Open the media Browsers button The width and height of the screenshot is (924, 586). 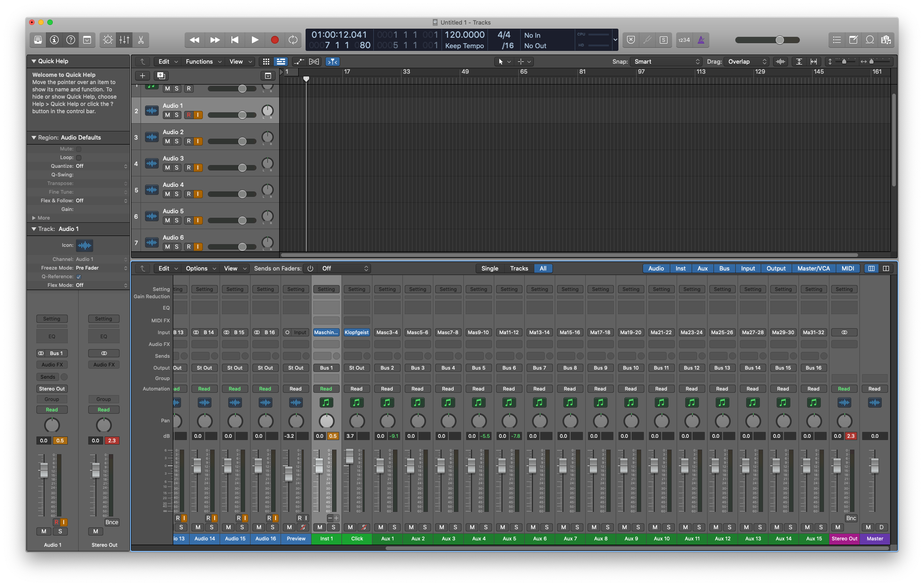click(x=886, y=40)
